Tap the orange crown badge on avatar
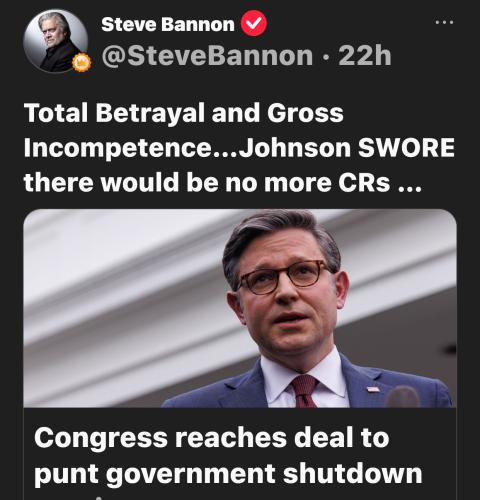This screenshot has height=500, width=480. pos(82,63)
